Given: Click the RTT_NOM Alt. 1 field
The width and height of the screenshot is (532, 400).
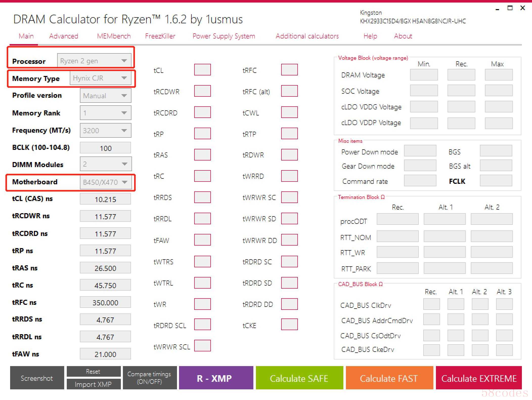Looking at the screenshot, I should point(445,236).
